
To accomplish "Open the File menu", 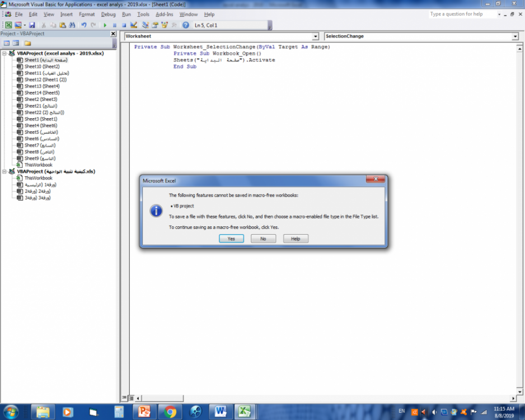I will tap(19, 15).
